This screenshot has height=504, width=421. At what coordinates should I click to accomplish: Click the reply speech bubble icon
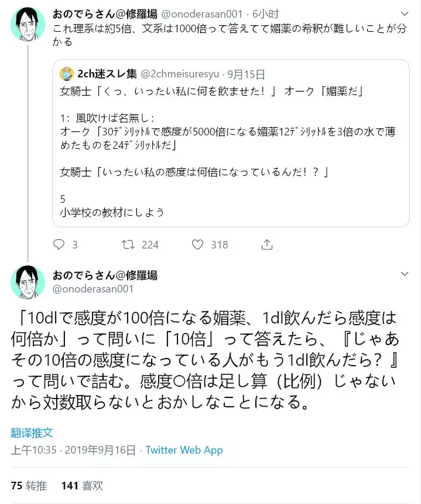[59, 244]
